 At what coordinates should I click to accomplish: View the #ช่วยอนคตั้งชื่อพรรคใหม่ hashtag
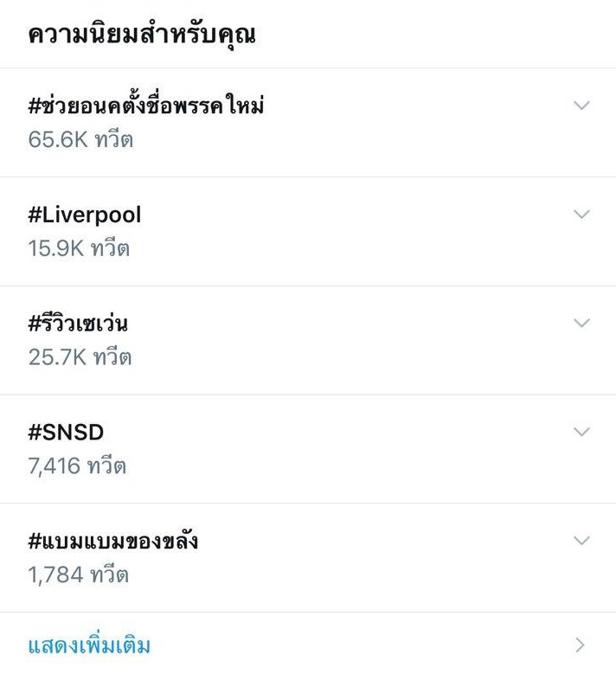click(146, 106)
